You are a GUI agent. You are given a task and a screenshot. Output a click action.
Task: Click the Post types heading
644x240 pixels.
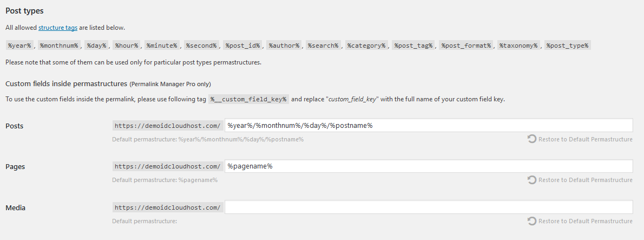pyautogui.click(x=25, y=11)
